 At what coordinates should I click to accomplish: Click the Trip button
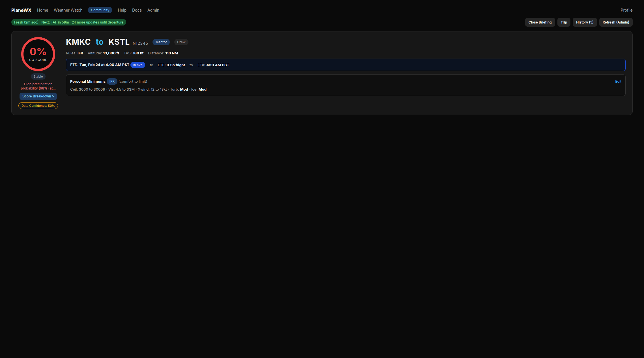coord(564,22)
